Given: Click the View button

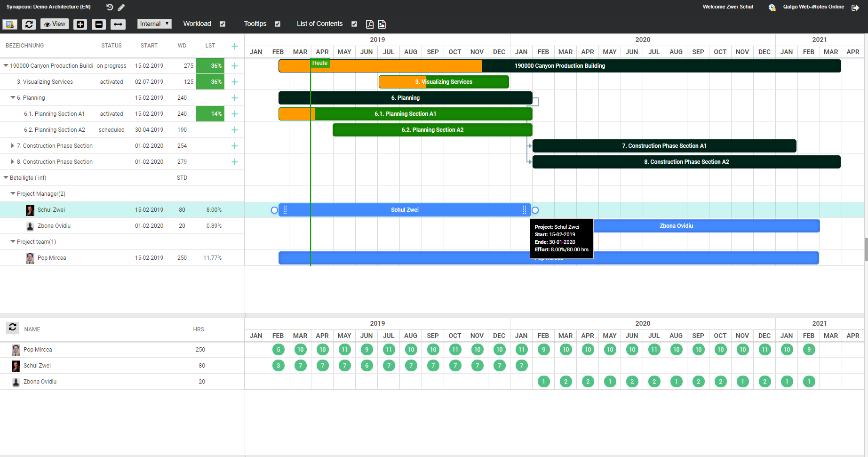Looking at the screenshot, I should coord(55,24).
